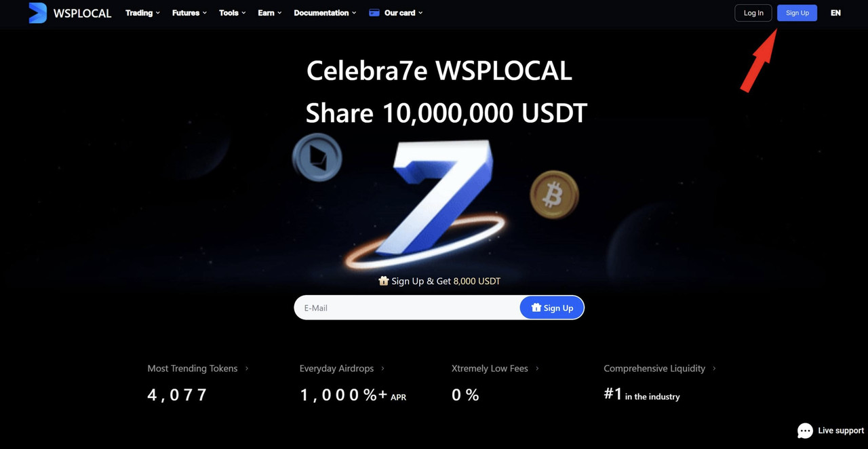Click the arrow next to Most Trending Tokens
The width and height of the screenshot is (868, 449).
[x=247, y=368]
